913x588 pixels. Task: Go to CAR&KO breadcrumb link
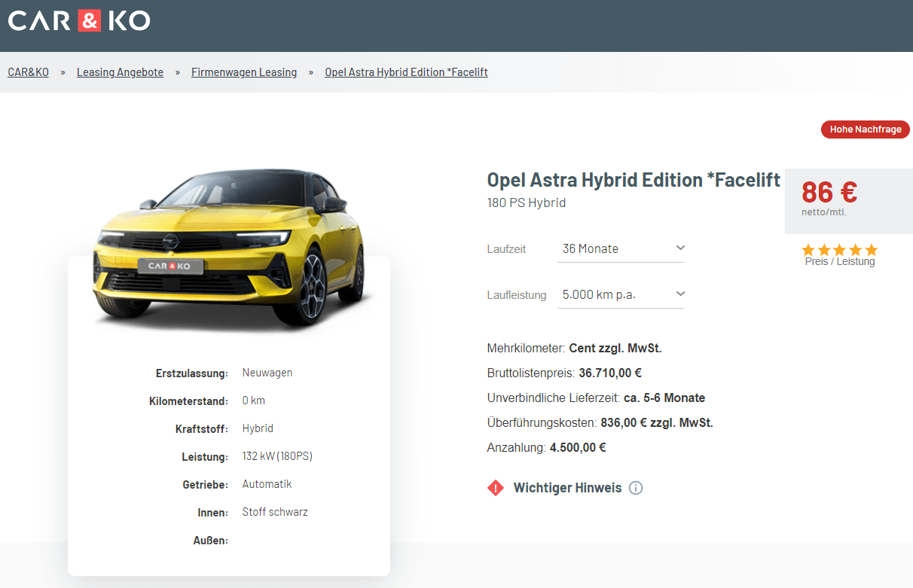[29, 72]
